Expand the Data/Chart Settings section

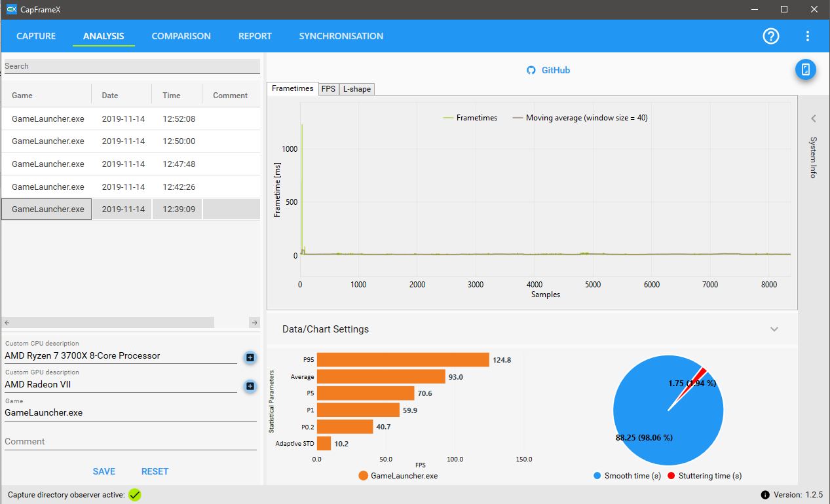(x=774, y=329)
